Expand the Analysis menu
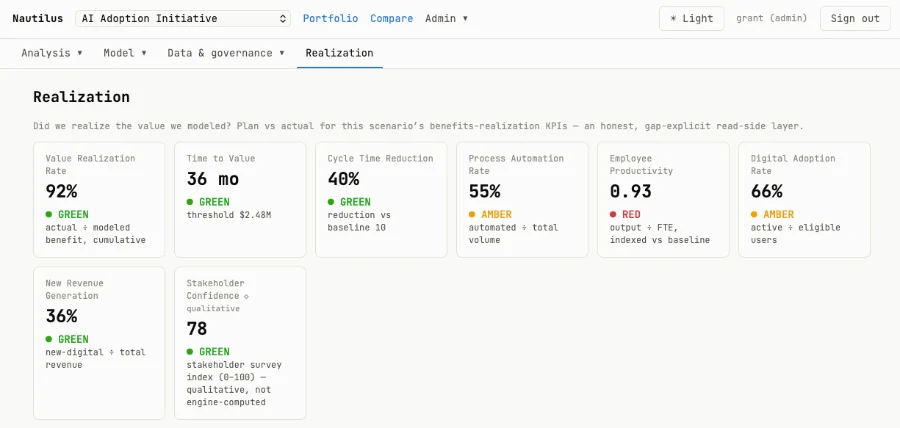The height and width of the screenshot is (428, 900). pyautogui.click(x=52, y=53)
